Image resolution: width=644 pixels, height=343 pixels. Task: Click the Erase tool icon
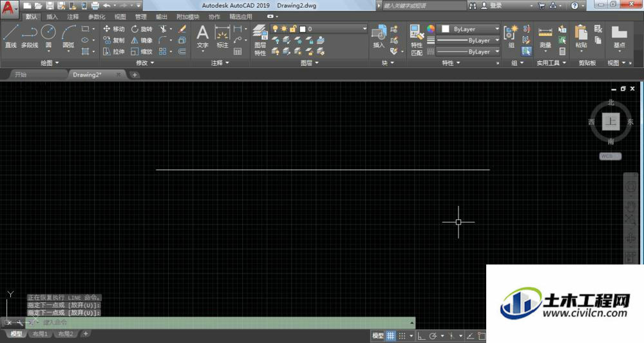click(182, 29)
